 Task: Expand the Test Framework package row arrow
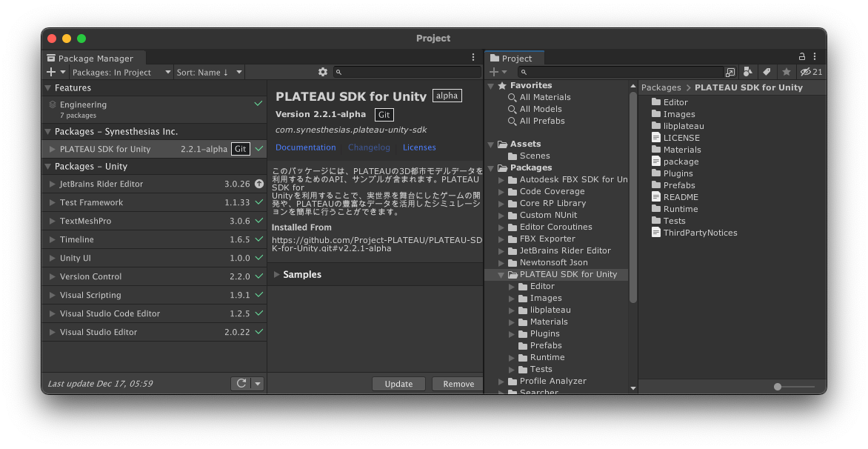coord(52,202)
